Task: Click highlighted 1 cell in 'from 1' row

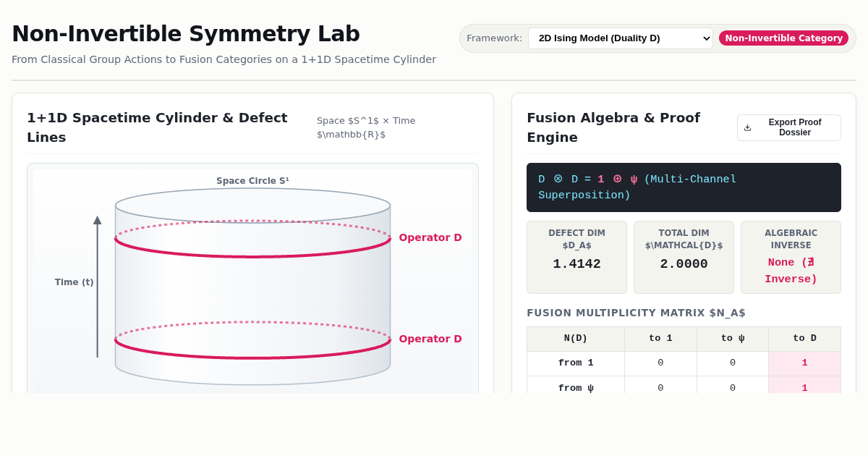Action: tap(805, 363)
